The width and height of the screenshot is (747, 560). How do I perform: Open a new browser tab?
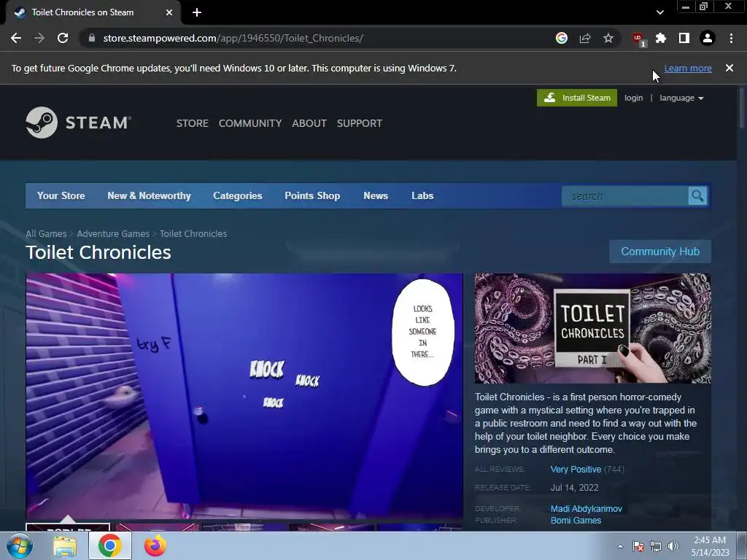click(197, 12)
